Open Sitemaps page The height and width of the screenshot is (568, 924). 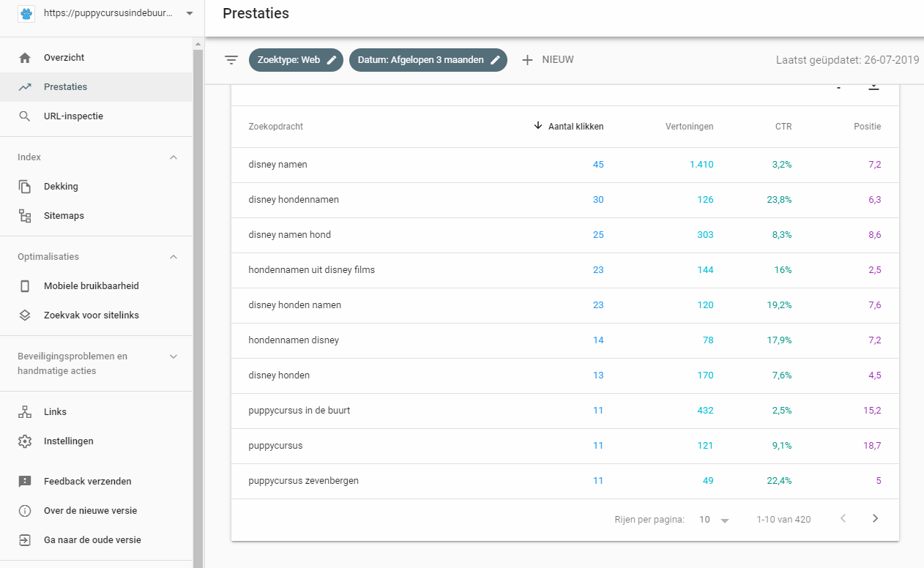click(x=96, y=216)
